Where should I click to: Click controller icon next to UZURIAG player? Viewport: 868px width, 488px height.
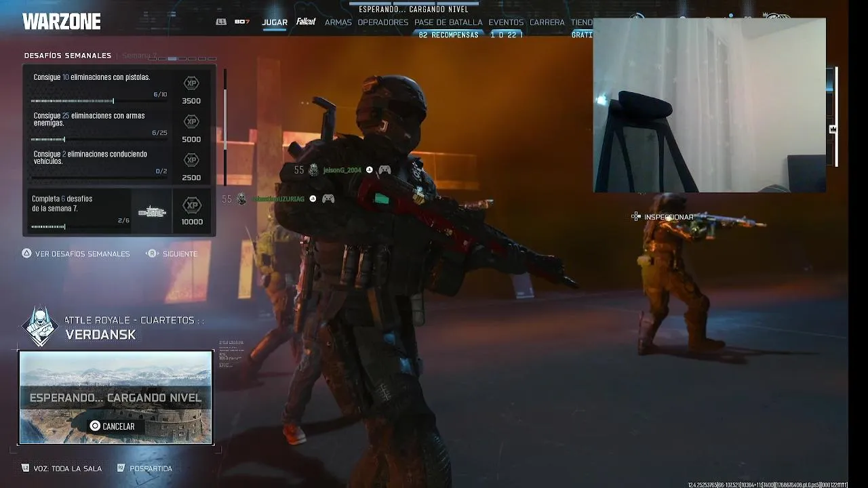[x=328, y=199]
